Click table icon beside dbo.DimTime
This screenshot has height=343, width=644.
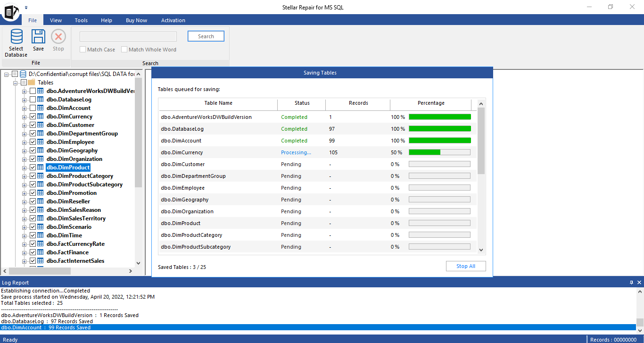coord(41,235)
